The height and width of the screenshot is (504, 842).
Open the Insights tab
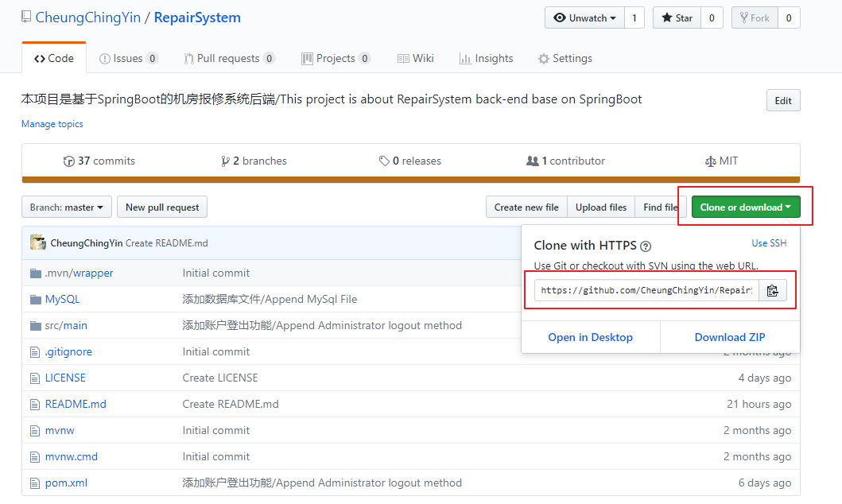[x=486, y=58]
